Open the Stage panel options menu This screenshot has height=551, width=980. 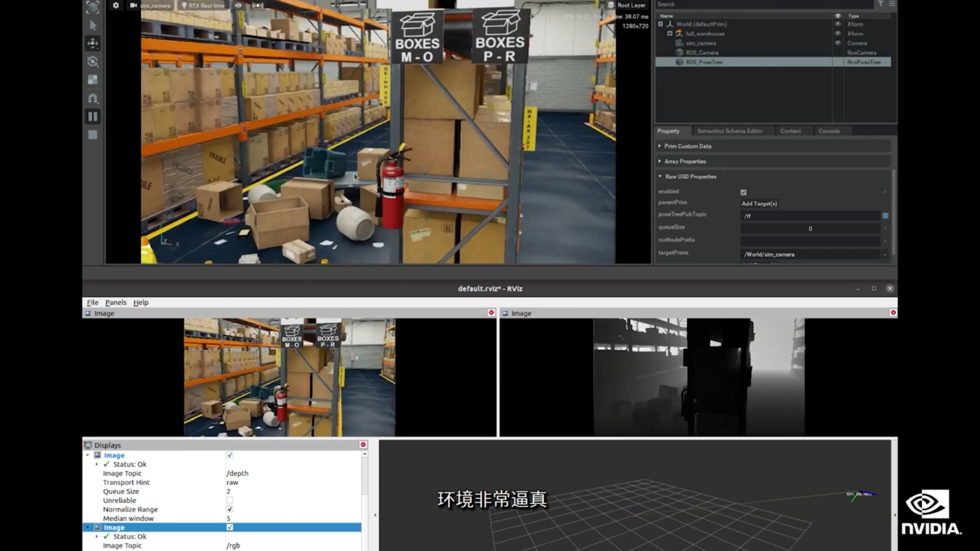892,4
